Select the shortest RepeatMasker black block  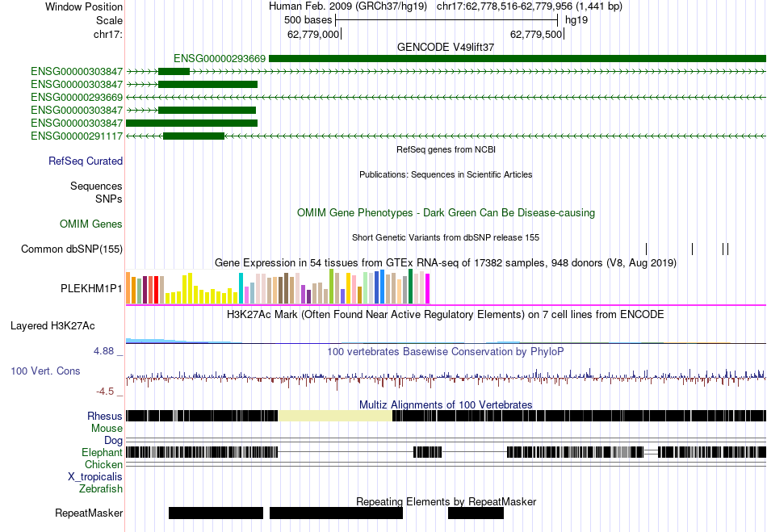point(476,513)
